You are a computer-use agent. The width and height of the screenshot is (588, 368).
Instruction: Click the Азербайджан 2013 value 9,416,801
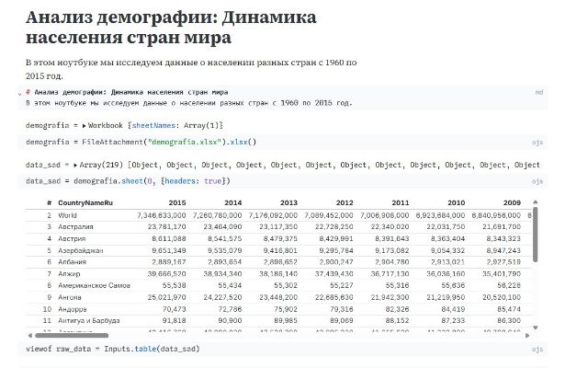click(280, 250)
